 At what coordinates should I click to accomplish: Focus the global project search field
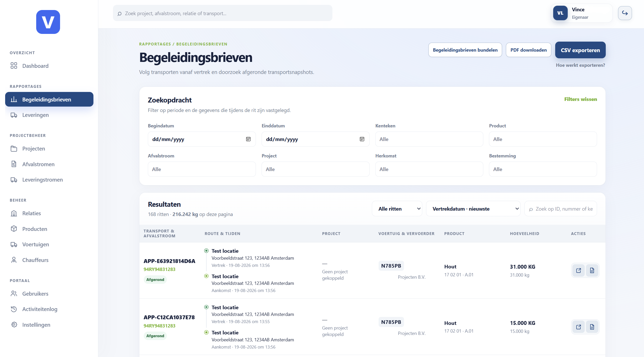223,13
